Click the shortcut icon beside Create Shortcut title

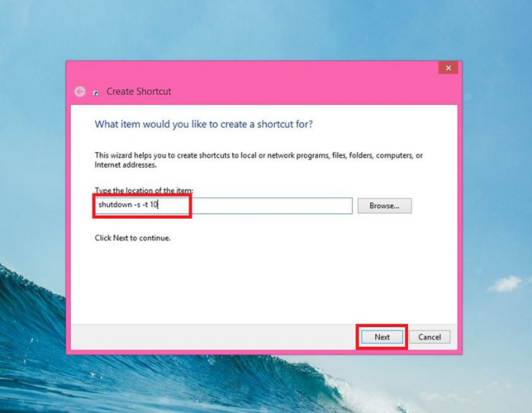pos(97,92)
